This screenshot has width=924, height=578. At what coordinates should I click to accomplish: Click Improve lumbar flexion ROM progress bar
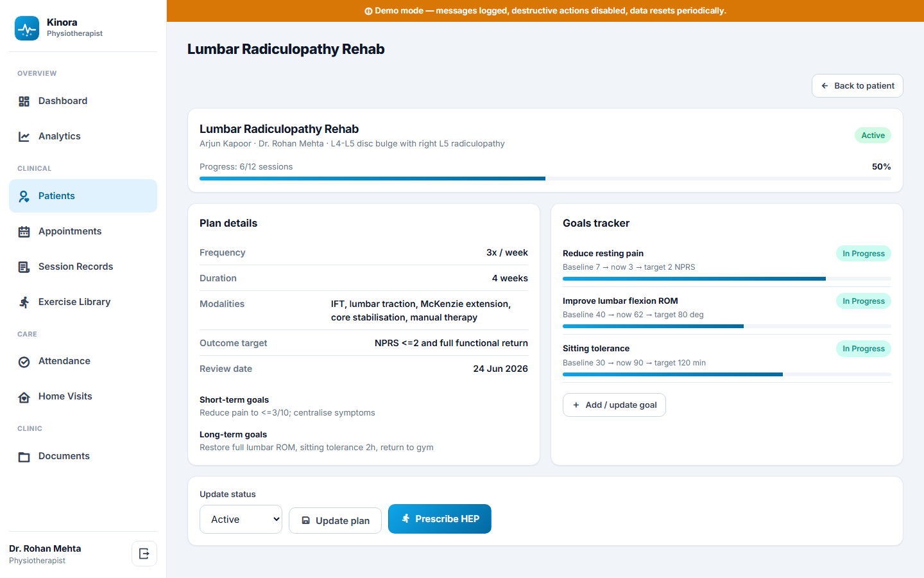click(x=727, y=326)
